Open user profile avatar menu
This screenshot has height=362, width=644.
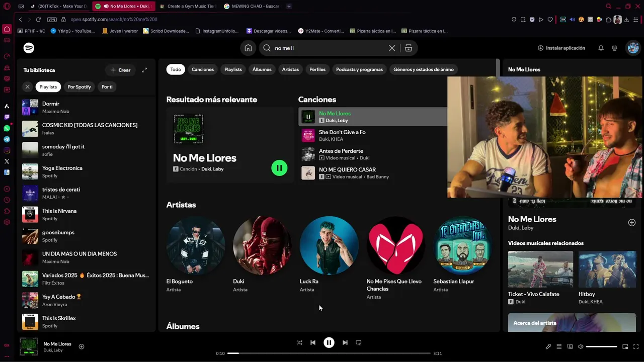pos(632,48)
